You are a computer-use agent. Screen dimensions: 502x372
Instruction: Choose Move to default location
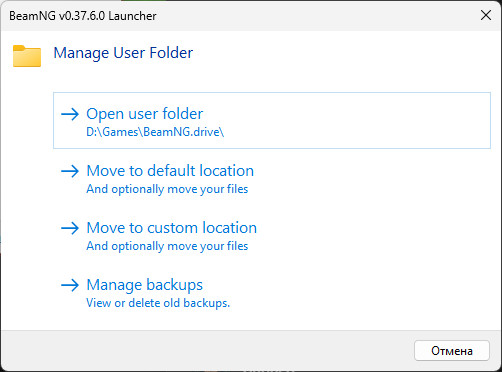272,178
